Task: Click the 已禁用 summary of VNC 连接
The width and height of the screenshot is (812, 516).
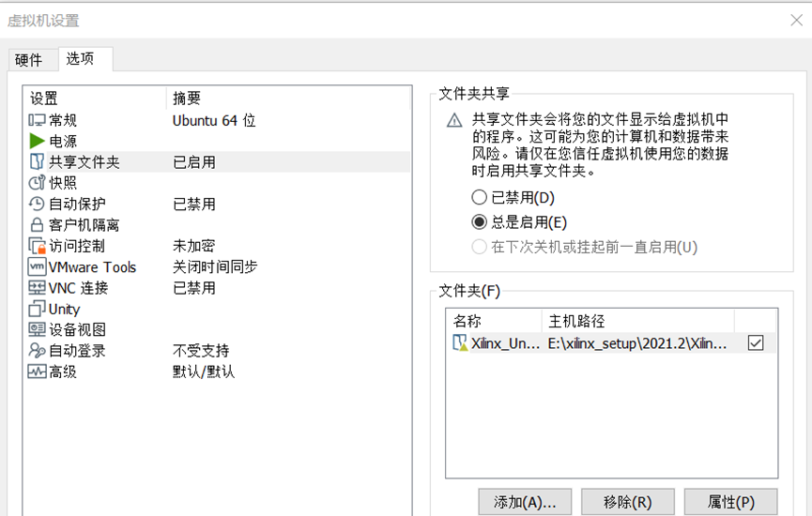Action: (x=193, y=288)
